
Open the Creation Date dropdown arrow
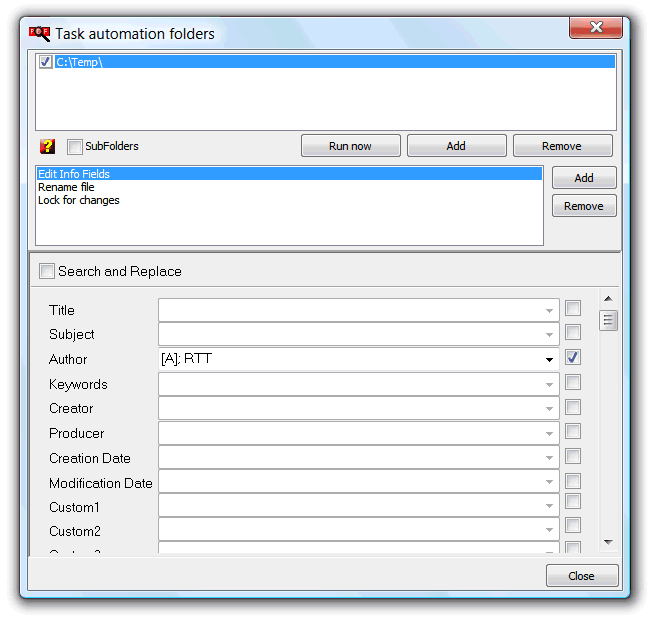[549, 458]
